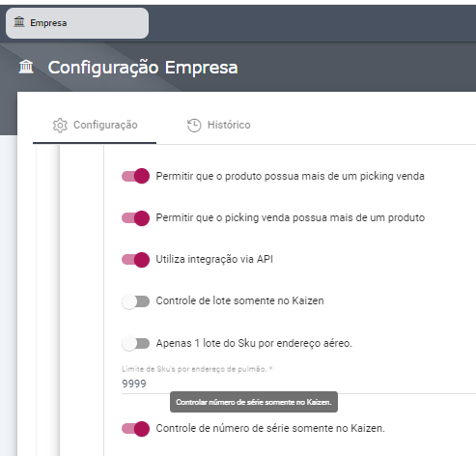Click the Apenas 1 lote do Sku label text
The image size is (476, 456).
coord(254,343)
